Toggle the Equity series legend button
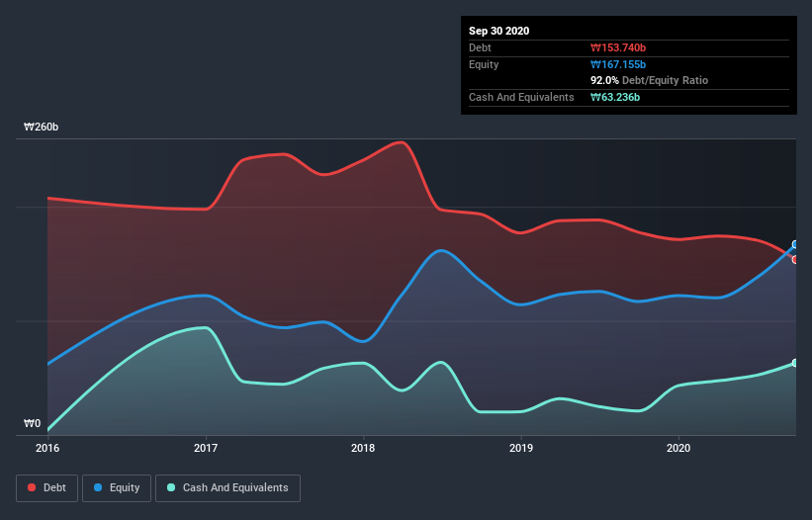The height and width of the screenshot is (520, 812). 117,488
